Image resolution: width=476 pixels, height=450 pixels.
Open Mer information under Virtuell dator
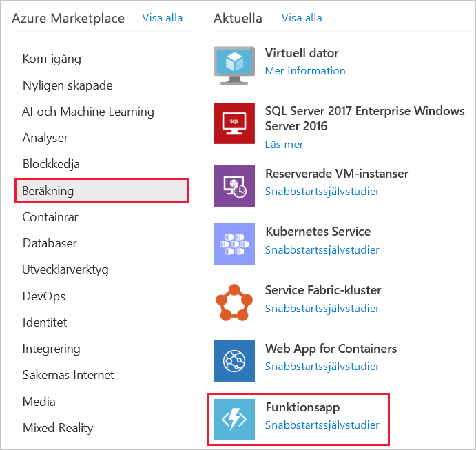tap(305, 71)
